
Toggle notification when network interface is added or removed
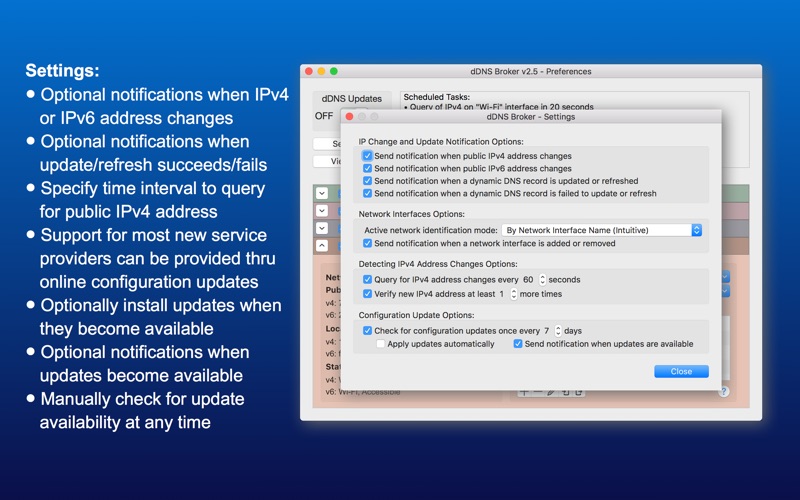(367, 243)
